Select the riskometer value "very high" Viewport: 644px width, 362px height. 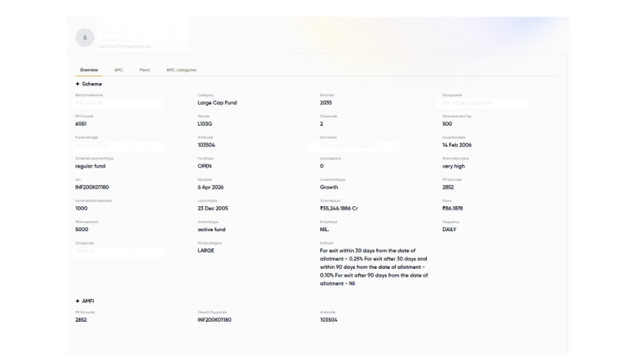tap(454, 166)
